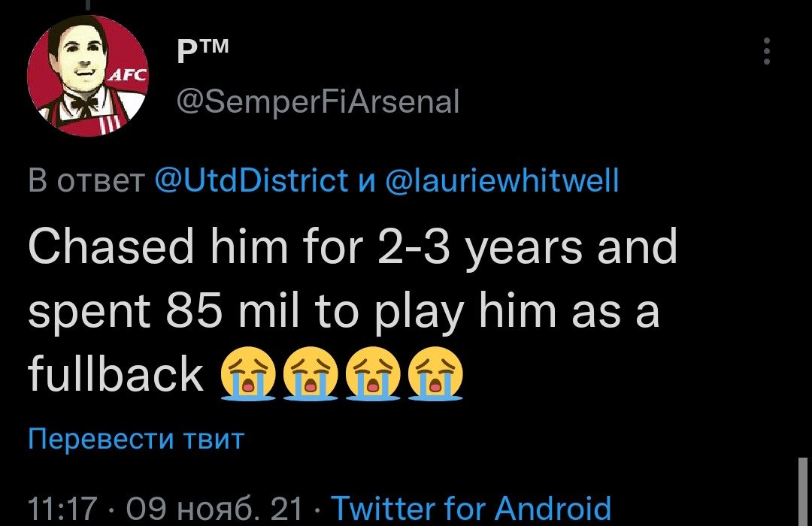The image size is (812, 526).
Task: Open the @UtdDistrict mention link
Action: coord(250,180)
